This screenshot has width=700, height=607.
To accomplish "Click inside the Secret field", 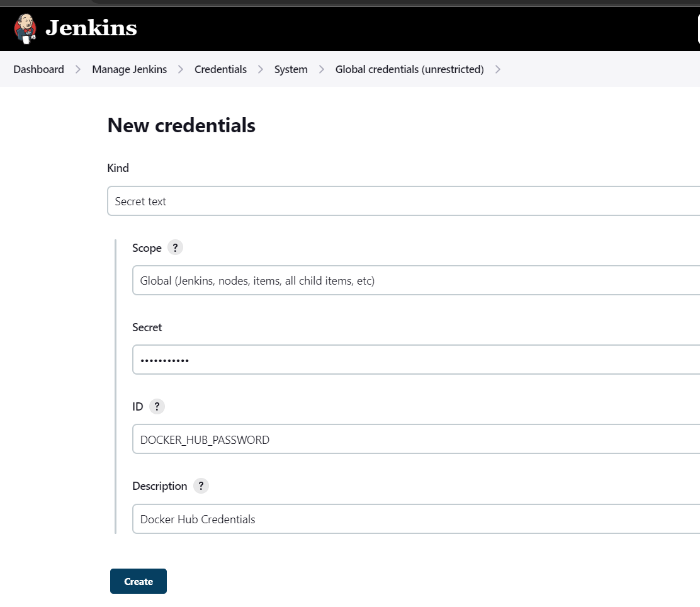I will click(415, 360).
